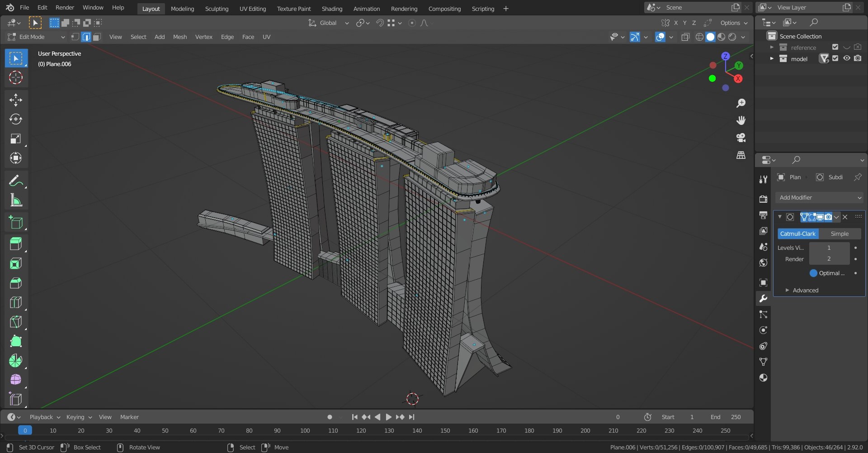
Task: Enable wireframe viewport shading
Action: [x=699, y=37]
